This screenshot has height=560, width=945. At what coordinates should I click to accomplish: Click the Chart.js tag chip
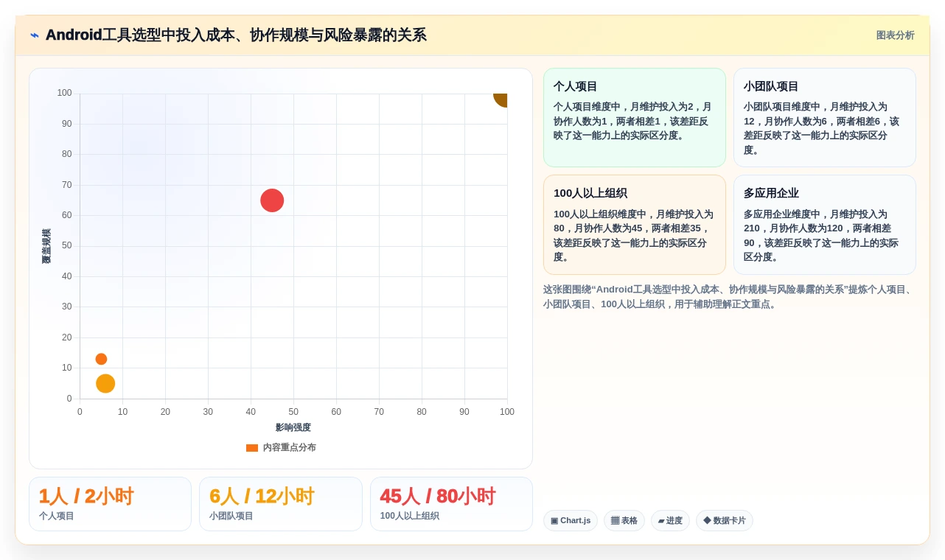click(571, 521)
